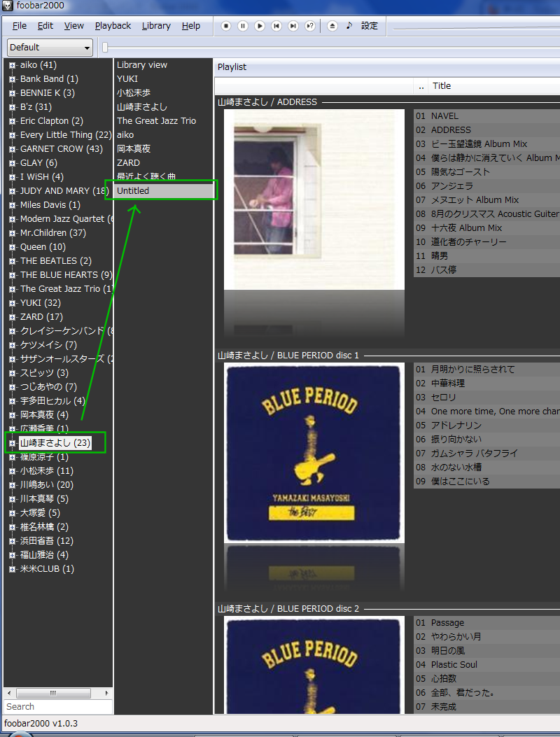560x737 pixels.
Task: Open the 設定 settings button
Action: tap(370, 26)
